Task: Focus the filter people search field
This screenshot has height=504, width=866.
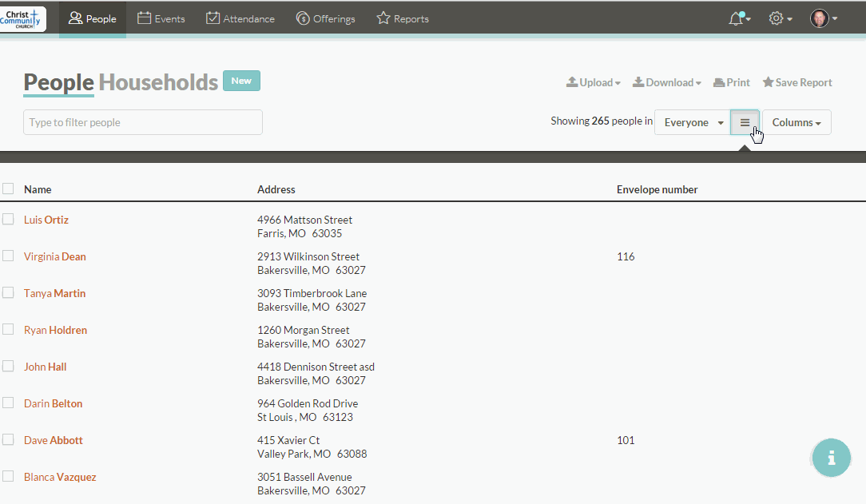Action: tap(143, 122)
